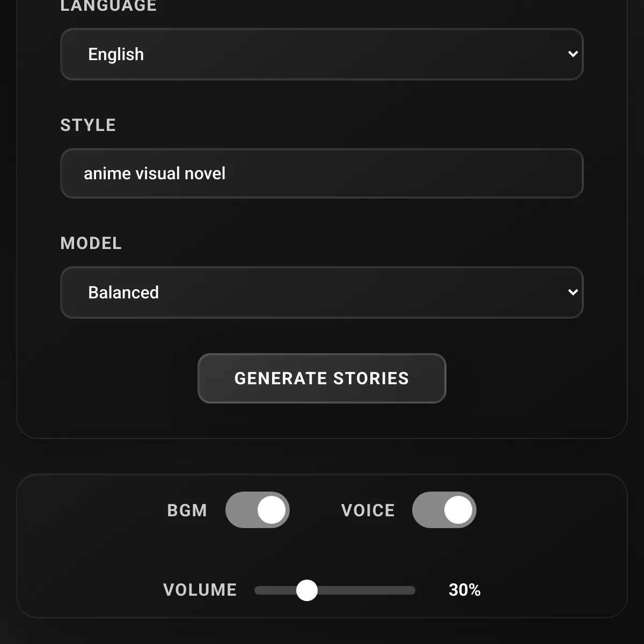Click the 30% volume value
Viewport: 644px width, 644px height.
click(465, 590)
